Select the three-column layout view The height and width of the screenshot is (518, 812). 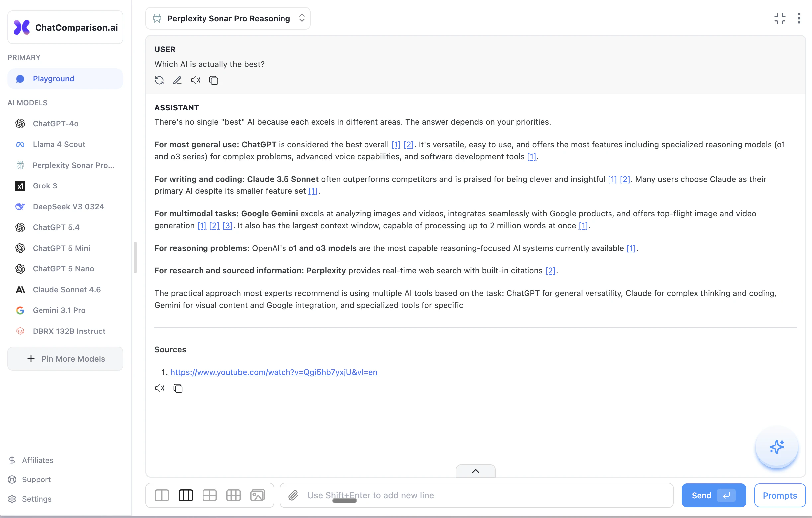point(186,495)
